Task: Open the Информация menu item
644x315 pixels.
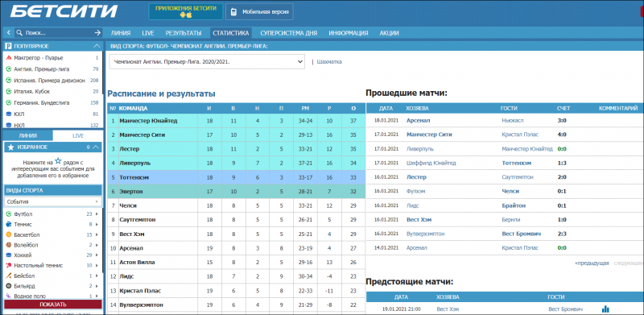Action: coord(349,33)
